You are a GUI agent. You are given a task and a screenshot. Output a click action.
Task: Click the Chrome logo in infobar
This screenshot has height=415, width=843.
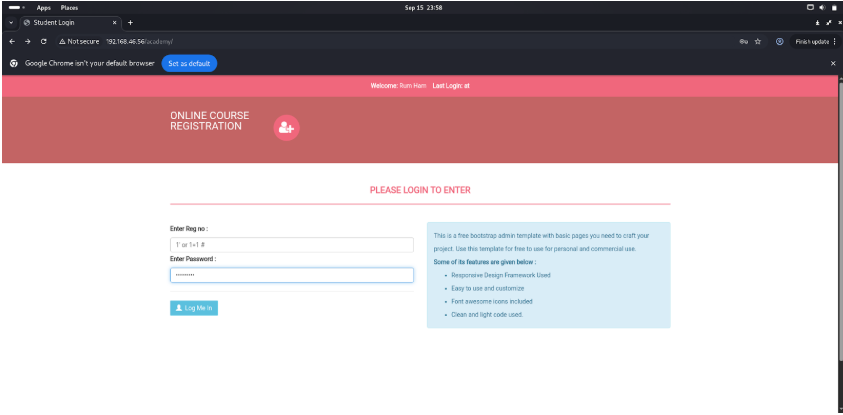[14, 63]
